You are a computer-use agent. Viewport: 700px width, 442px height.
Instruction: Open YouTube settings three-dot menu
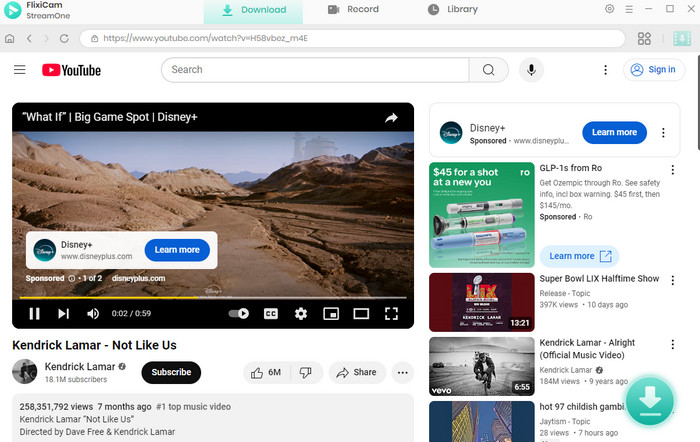605,70
